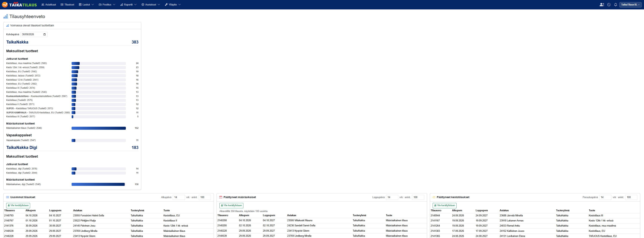Click the TaikaNakka Digi heading
644x238 pixels.
(x=22, y=147)
